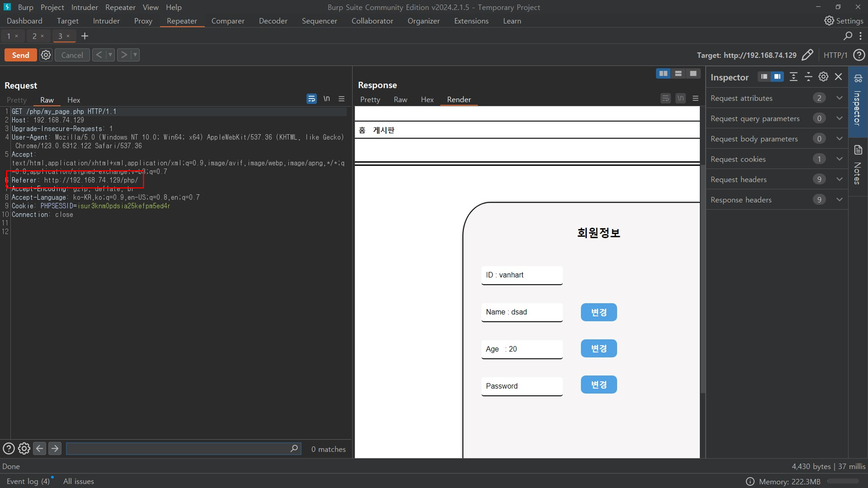Dock Inspector to the right layout icon
Screen dimensions: 868x488
777,77
